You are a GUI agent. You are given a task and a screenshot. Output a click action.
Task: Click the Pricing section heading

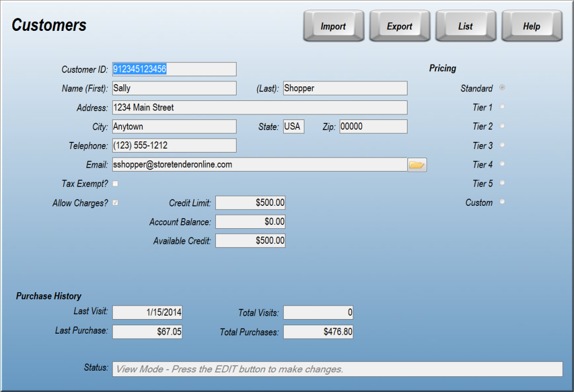(x=443, y=68)
